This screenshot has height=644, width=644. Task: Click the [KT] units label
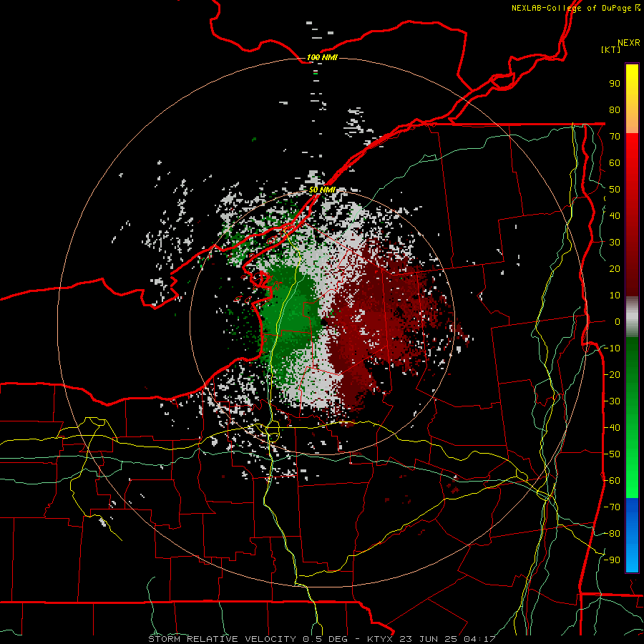pos(611,49)
